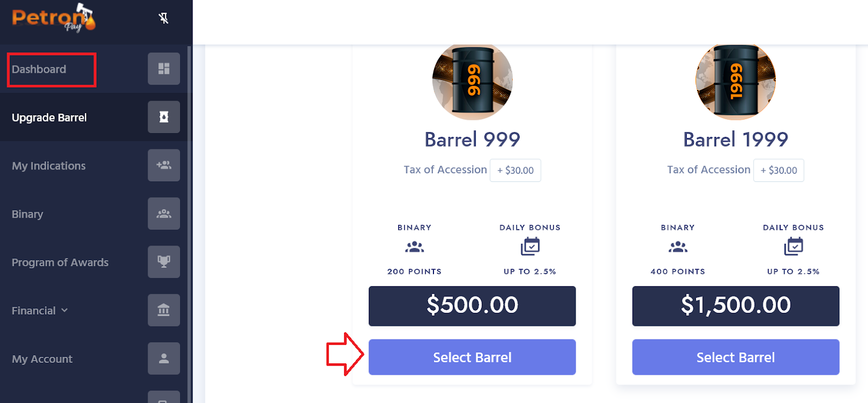The image size is (868, 403).
Task: Expand the Financial dropdown menu
Action: 40,311
